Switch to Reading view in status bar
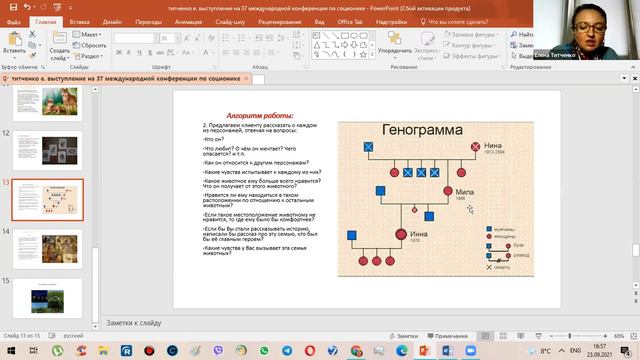 (x=521, y=336)
